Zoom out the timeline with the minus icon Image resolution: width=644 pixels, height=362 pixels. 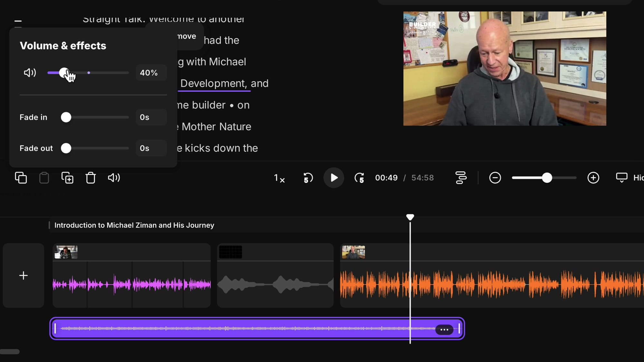(495, 178)
